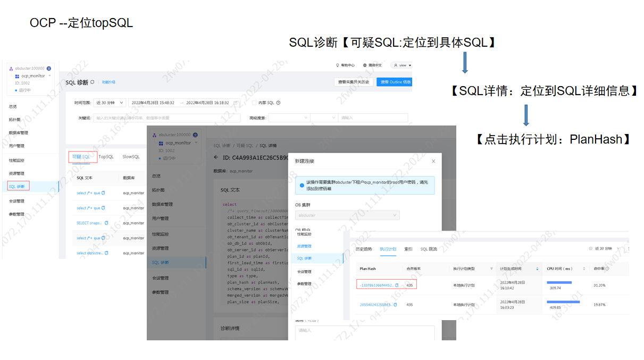
Task: Click the copy icon beside select /*+ que row
Action: coord(102,193)
